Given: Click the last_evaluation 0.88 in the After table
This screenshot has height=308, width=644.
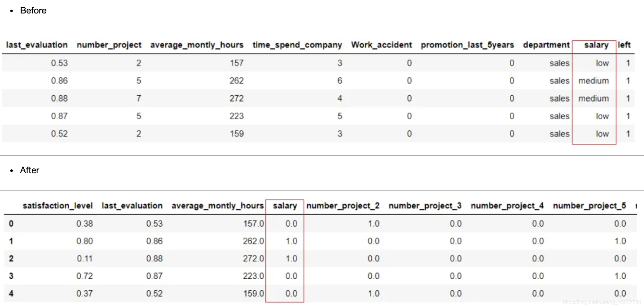Looking at the screenshot, I should pyautogui.click(x=154, y=258).
